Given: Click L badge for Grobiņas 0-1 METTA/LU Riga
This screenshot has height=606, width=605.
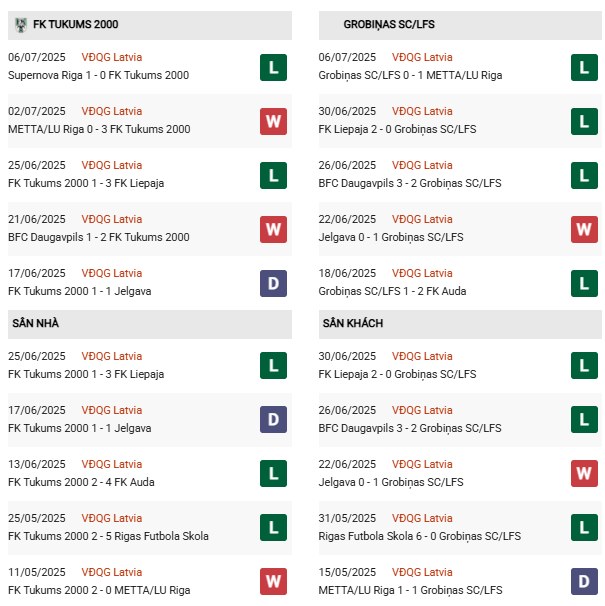Looking at the screenshot, I should pos(584,67).
